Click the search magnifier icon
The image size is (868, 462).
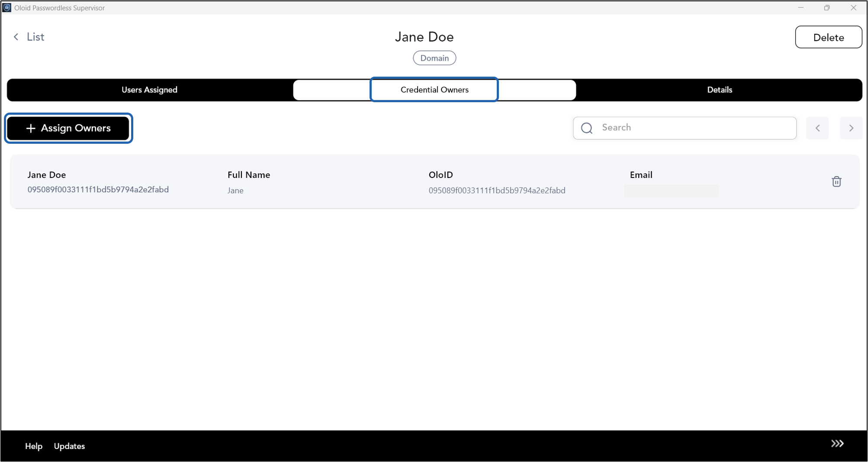coord(587,128)
